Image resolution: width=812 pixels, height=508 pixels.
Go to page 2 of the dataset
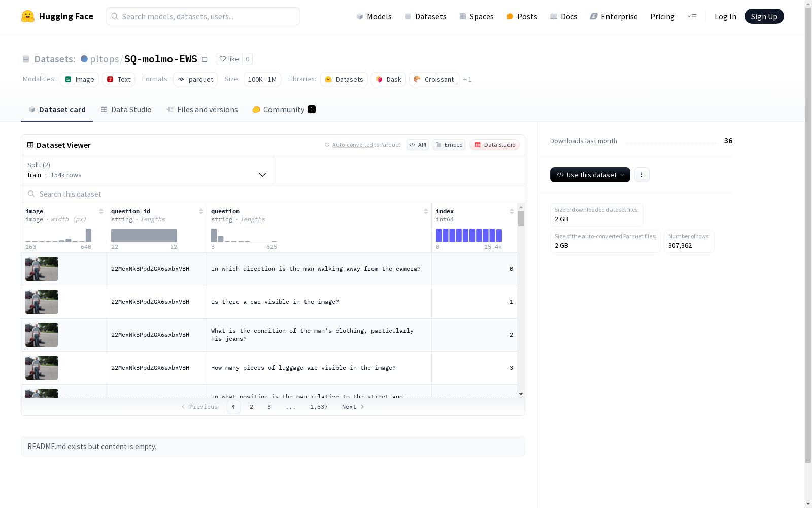coord(251,407)
